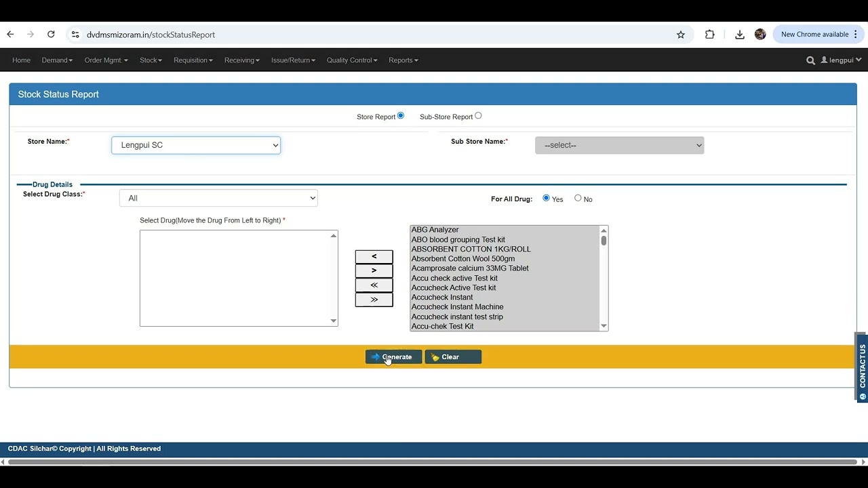Image resolution: width=868 pixels, height=488 pixels.
Task: Open the Chrome extensions puzzle icon
Action: click(710, 35)
